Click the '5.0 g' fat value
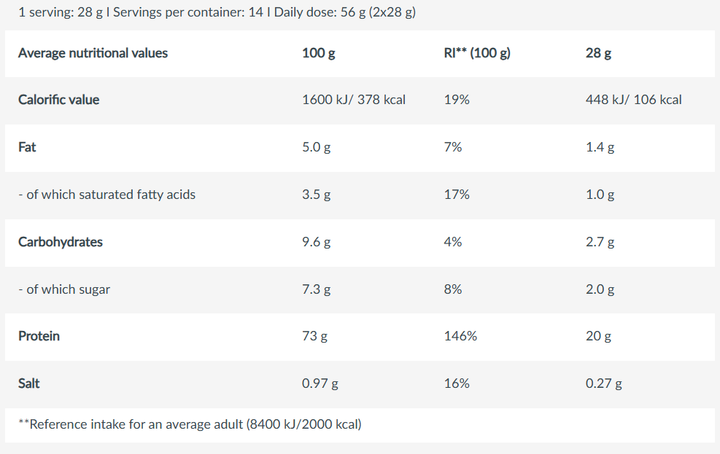The height and width of the screenshot is (454, 720). click(x=316, y=147)
